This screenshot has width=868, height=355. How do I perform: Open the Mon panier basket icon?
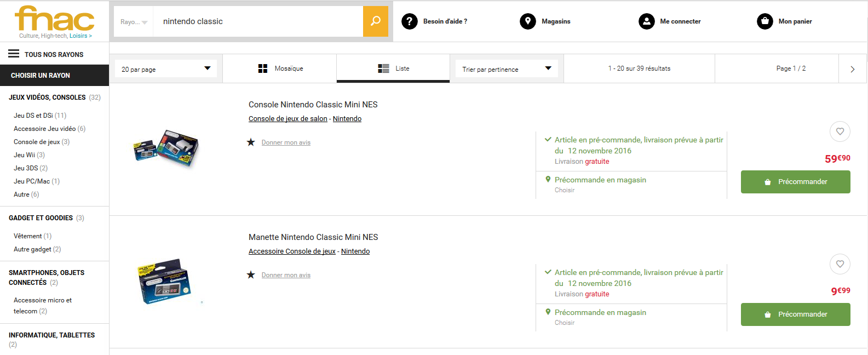(764, 21)
